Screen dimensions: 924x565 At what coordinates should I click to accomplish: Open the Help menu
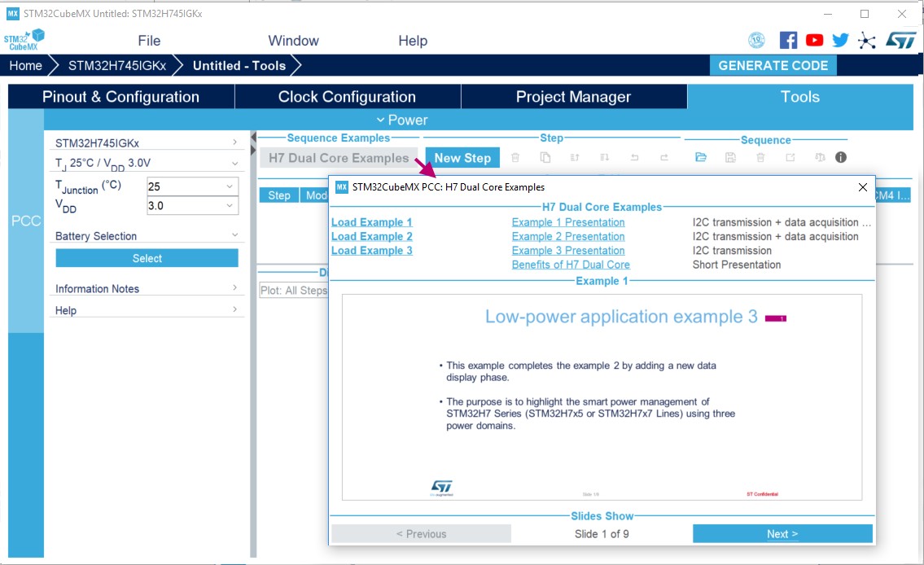pos(413,41)
